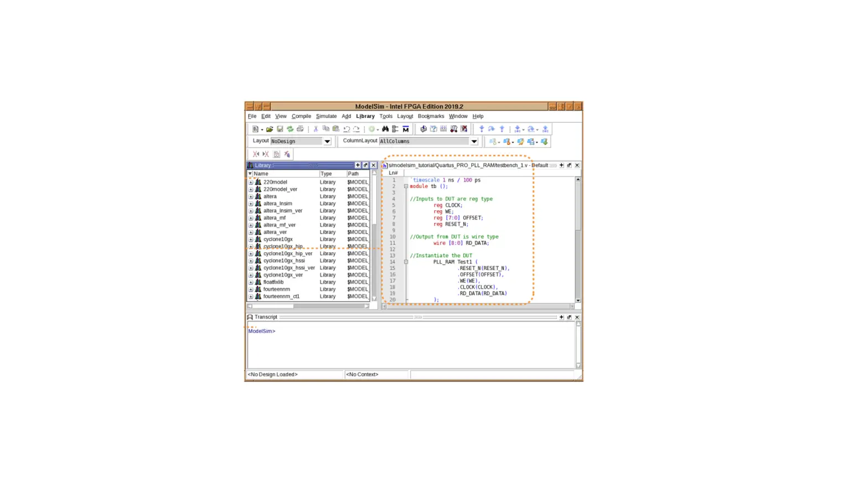
Task: Open the Simulate menu
Action: [326, 116]
